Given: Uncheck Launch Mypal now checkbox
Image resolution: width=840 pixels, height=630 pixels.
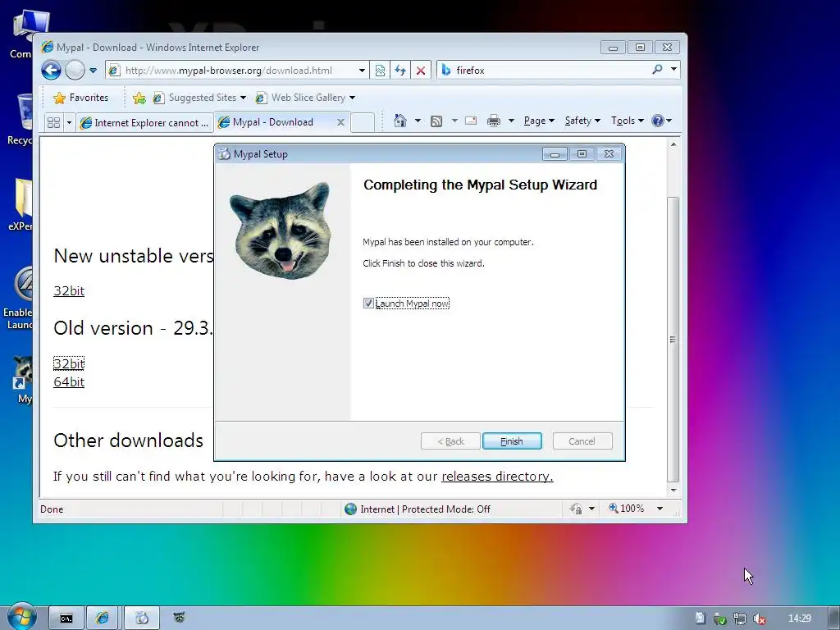Looking at the screenshot, I should pos(368,304).
